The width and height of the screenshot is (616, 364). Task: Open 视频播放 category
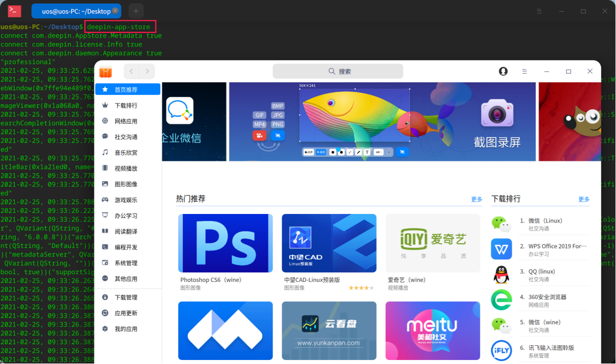(x=128, y=168)
